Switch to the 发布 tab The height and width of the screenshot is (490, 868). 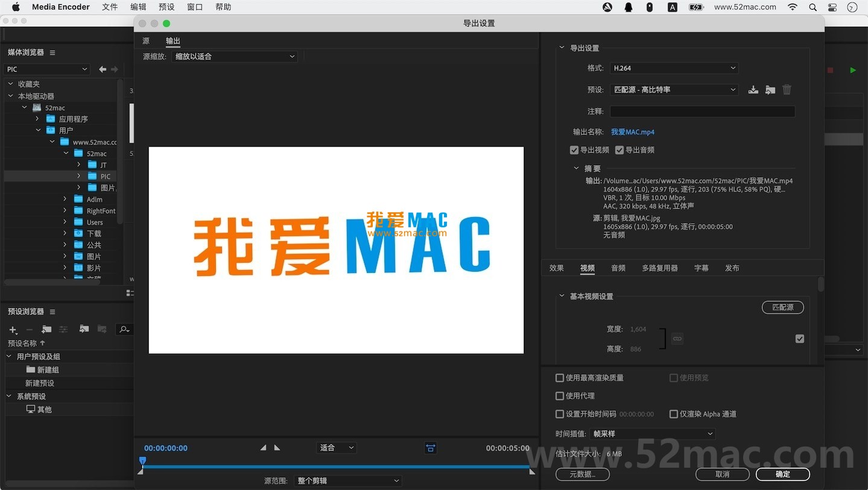(x=732, y=268)
